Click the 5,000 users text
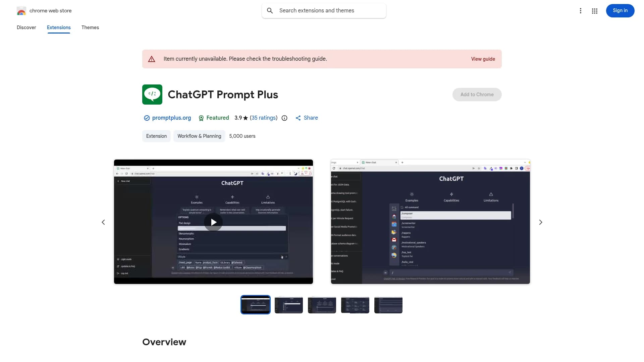Viewport: 644px width, 362px height. pos(242,136)
